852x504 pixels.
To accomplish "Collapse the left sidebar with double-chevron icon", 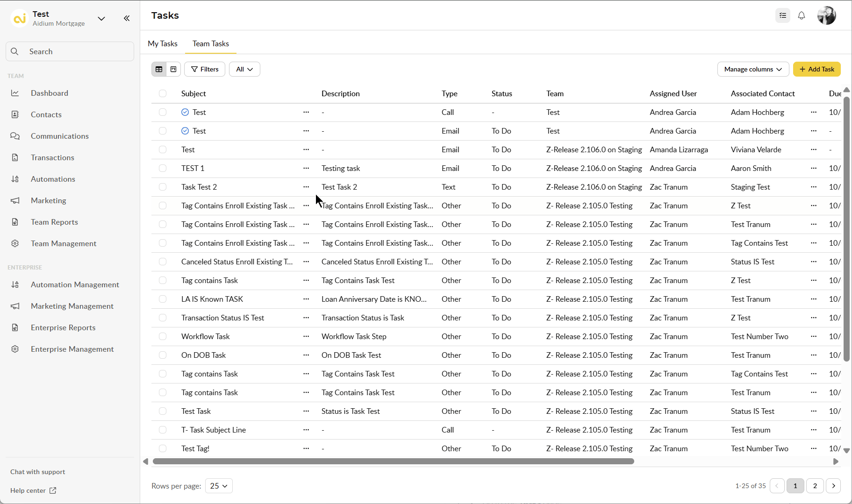I will coord(127,18).
